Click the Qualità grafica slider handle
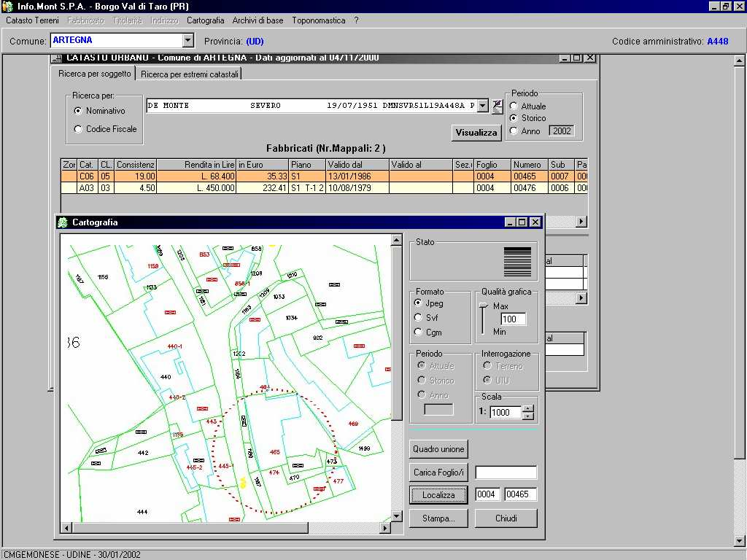The image size is (747, 560). point(484,306)
